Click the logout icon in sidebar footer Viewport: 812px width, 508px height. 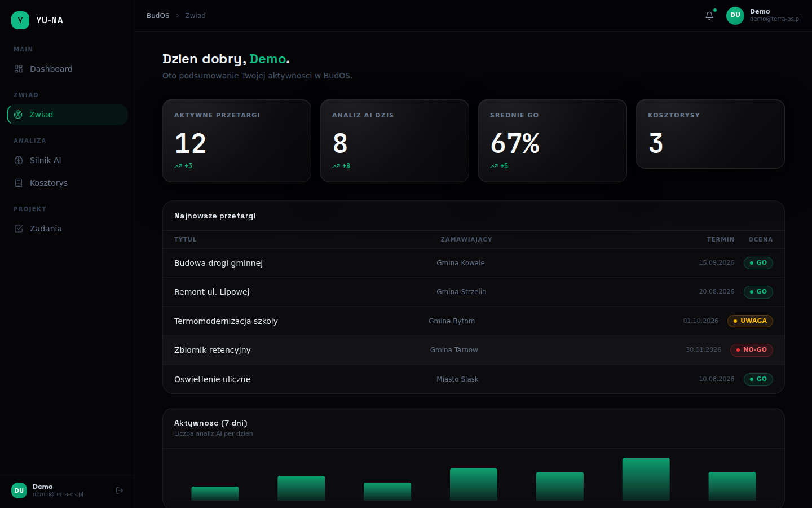pos(120,491)
